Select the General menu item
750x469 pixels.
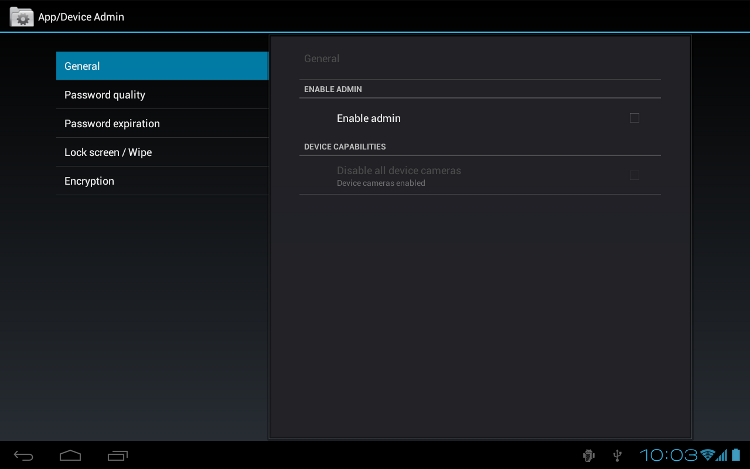point(162,66)
